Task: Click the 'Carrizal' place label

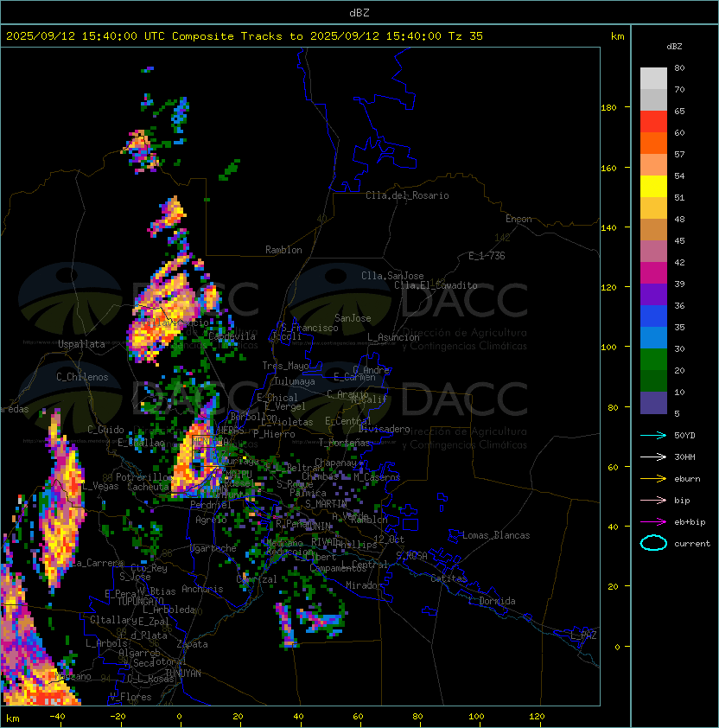Action: click(x=257, y=579)
